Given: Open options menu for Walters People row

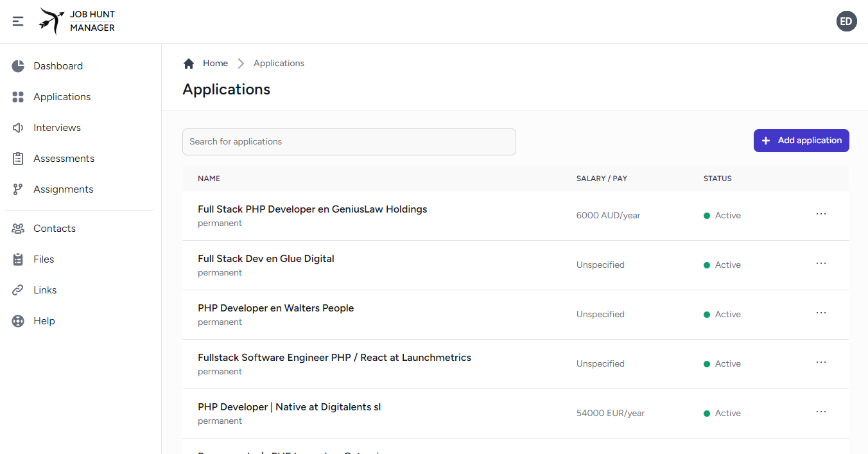Looking at the screenshot, I should 821,313.
